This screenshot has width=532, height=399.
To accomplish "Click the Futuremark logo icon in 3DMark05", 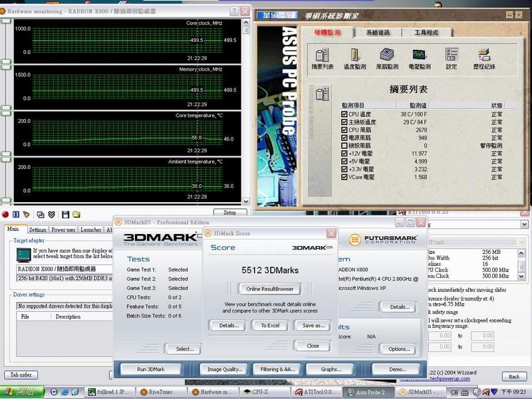I will coord(354,240).
